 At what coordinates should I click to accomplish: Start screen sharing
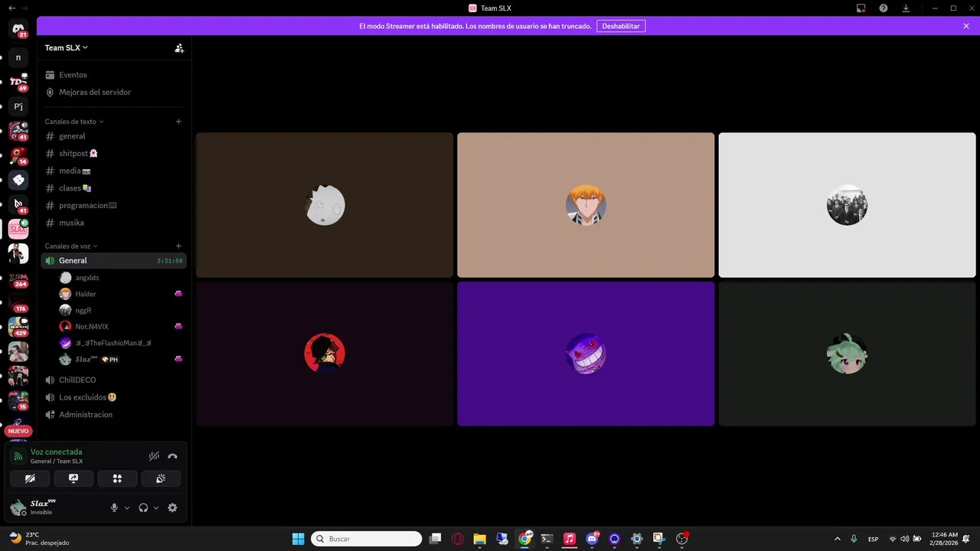point(73,478)
